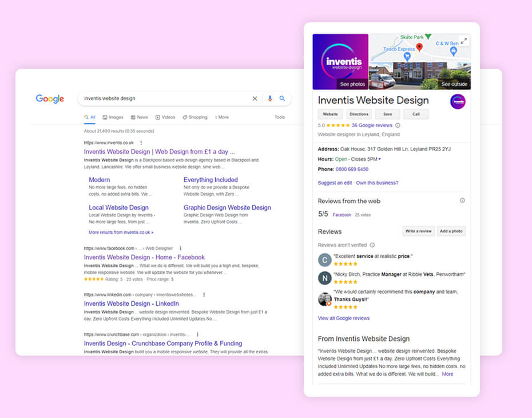532x418 pixels.
Task: Open the search Tools menu
Action: pyautogui.click(x=280, y=117)
